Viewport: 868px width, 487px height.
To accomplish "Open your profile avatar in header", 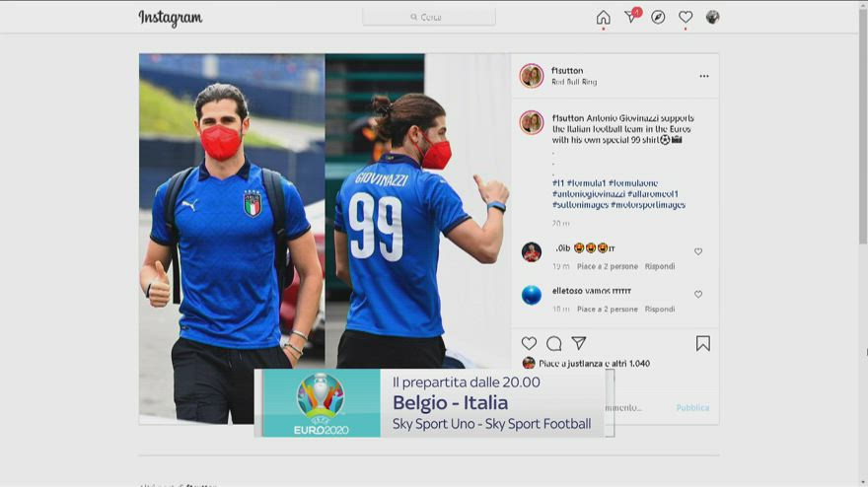I will coord(712,17).
